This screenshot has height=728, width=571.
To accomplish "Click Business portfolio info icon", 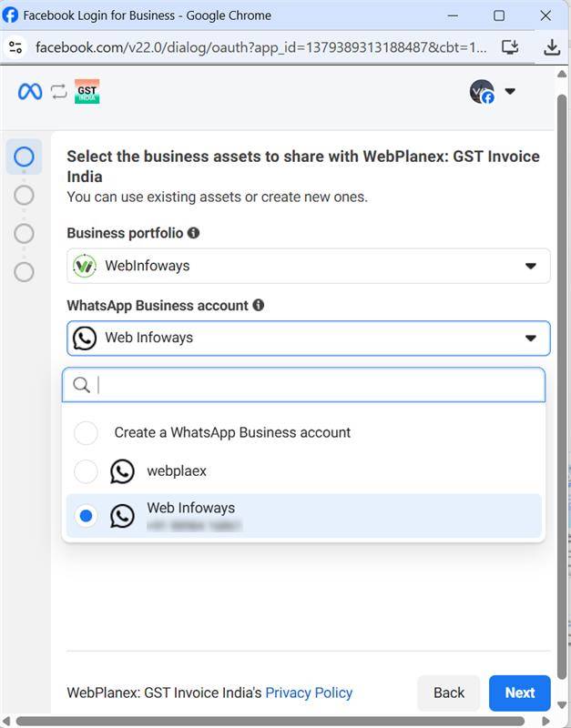I will (193, 233).
